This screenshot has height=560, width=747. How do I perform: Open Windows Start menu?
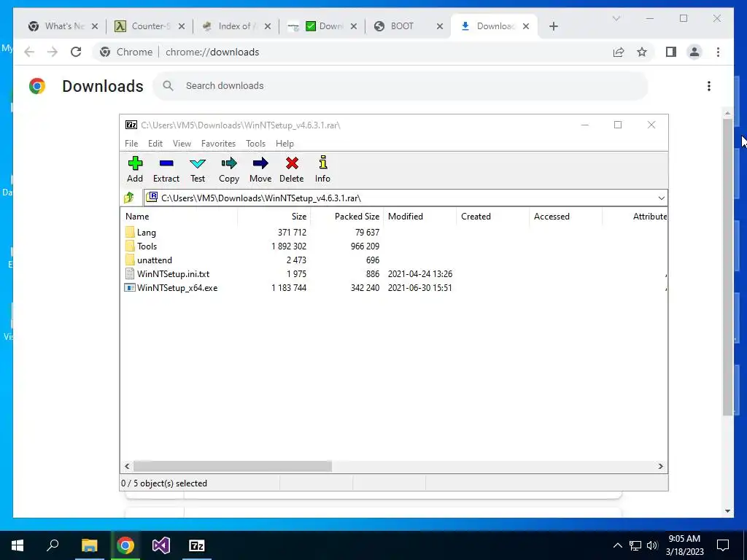coord(18,545)
